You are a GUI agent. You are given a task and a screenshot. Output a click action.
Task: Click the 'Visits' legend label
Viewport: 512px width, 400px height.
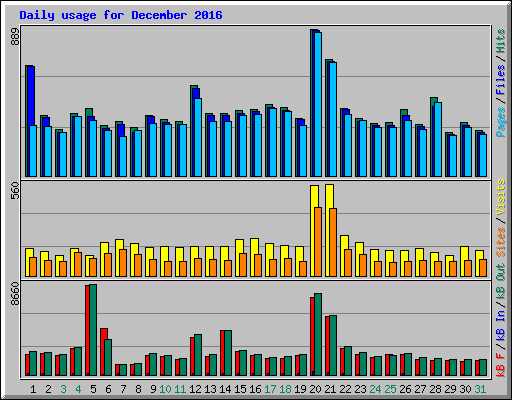pos(500,198)
